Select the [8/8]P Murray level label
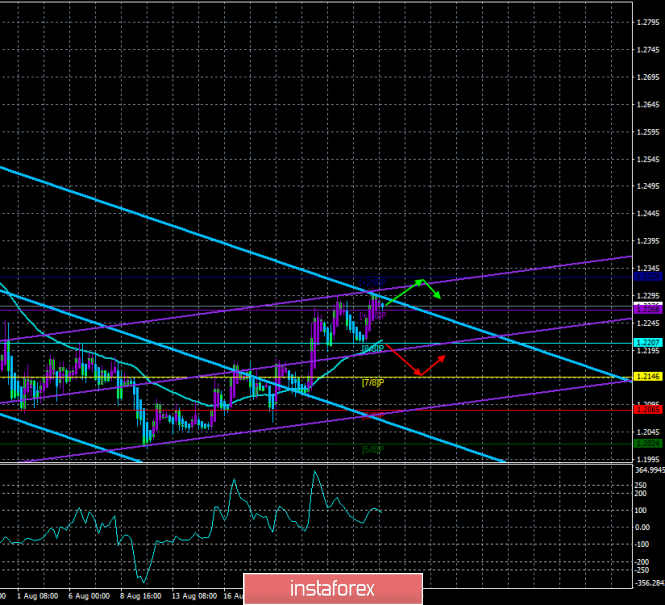 tap(372, 348)
